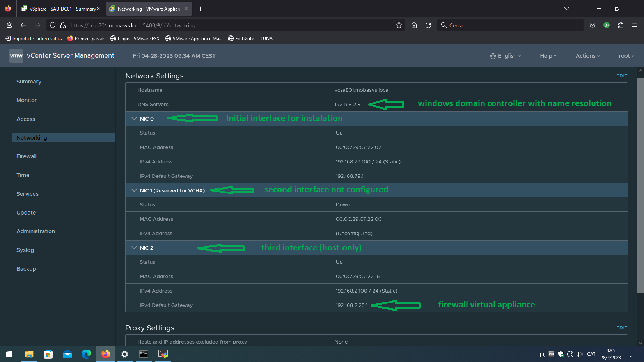644x362 pixels.
Task: Open the Services page
Action: point(27,194)
